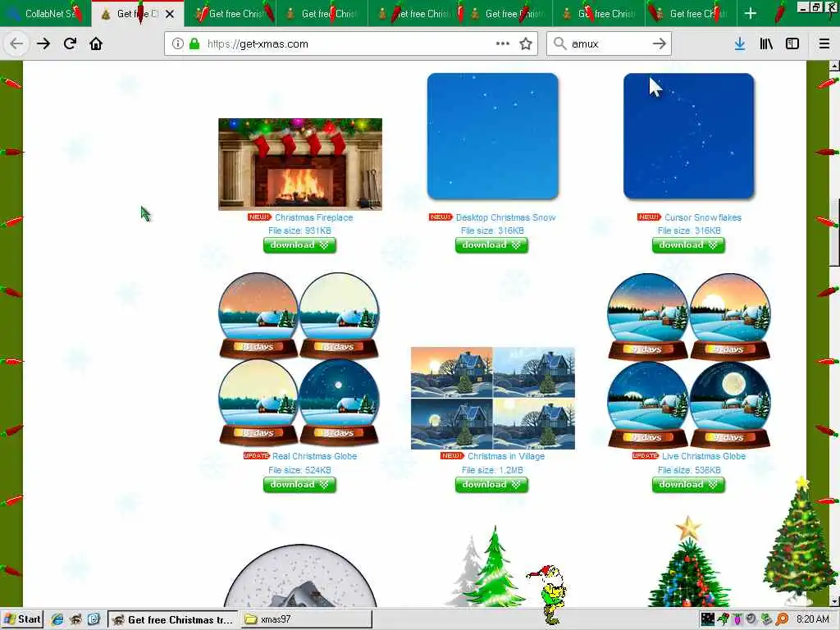Click the orange magnifier tray icon

pos(782,619)
